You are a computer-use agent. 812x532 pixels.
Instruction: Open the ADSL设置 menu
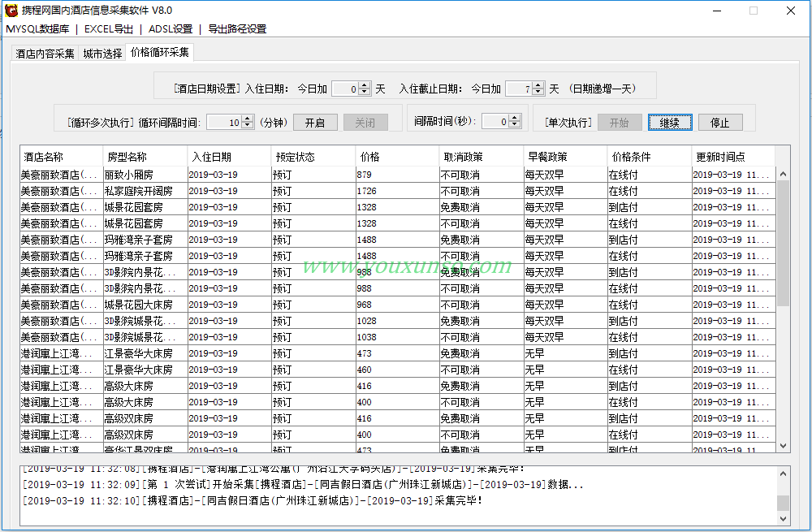(171, 29)
